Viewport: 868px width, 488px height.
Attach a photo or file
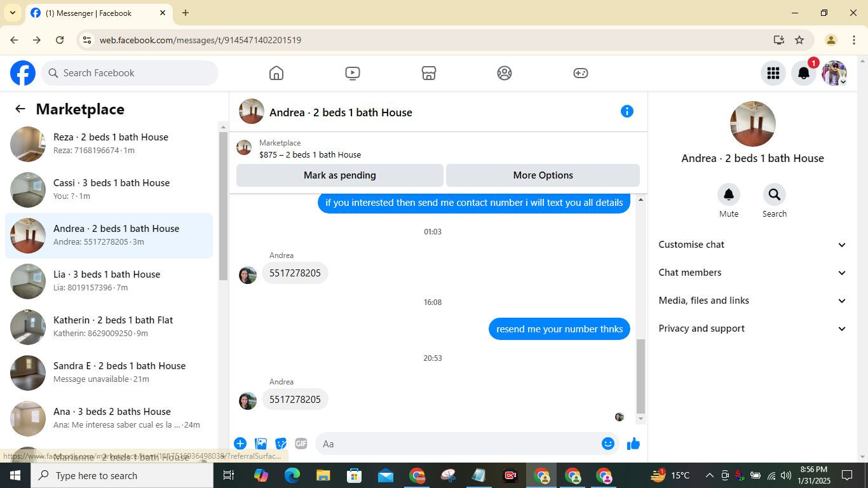coord(261,444)
